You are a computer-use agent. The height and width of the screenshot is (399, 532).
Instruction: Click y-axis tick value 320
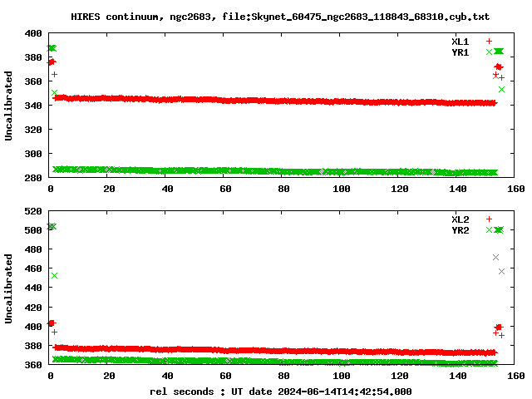tap(33, 130)
